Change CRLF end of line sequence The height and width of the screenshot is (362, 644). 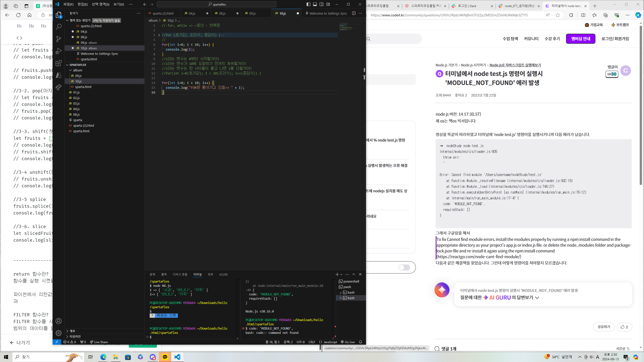click(312, 342)
